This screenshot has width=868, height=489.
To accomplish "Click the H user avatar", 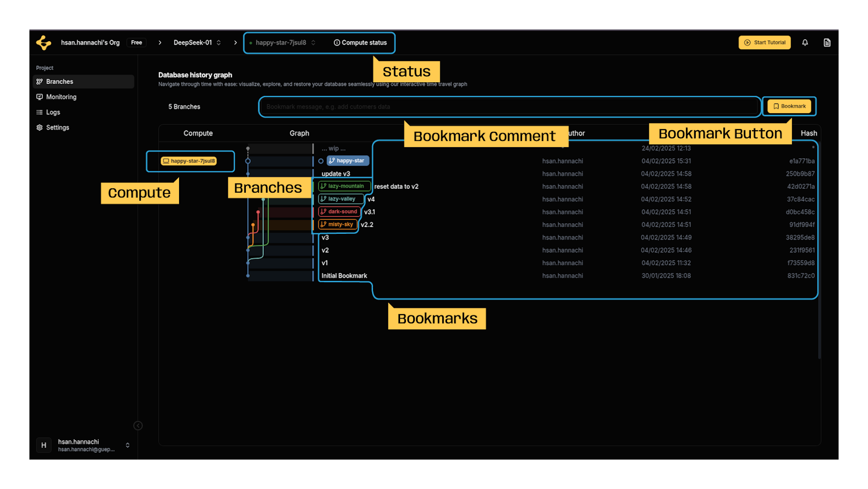I will coord(44,445).
